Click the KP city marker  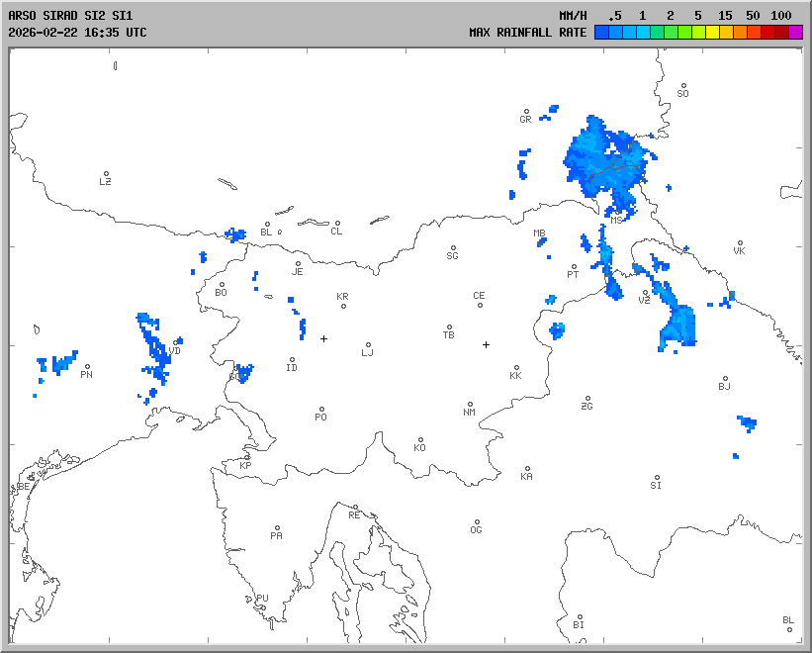[248, 457]
